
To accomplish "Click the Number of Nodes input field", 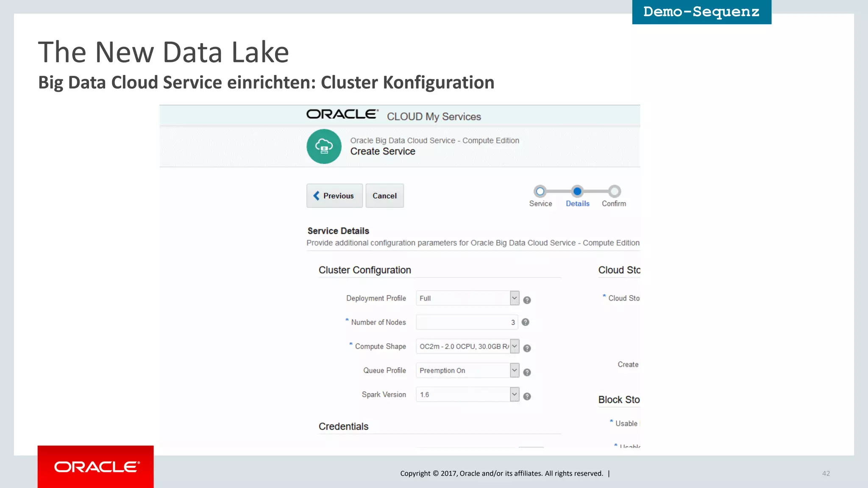I will (x=467, y=322).
